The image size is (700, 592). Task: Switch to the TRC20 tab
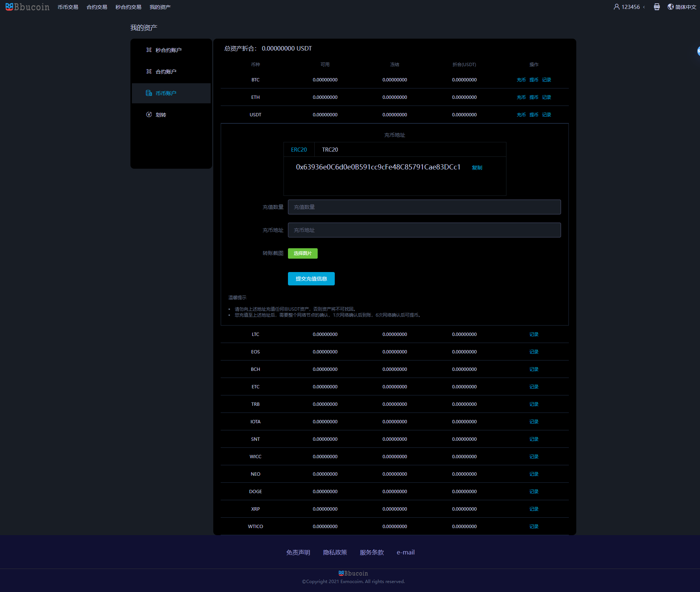point(330,150)
